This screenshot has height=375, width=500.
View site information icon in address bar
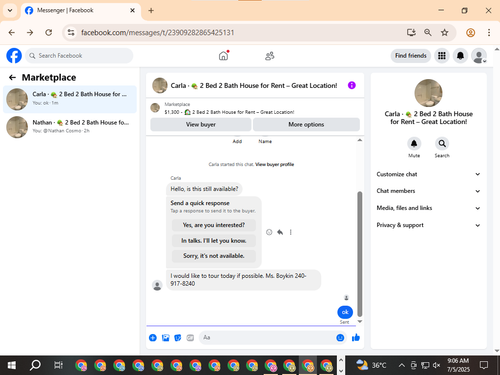pos(71,32)
